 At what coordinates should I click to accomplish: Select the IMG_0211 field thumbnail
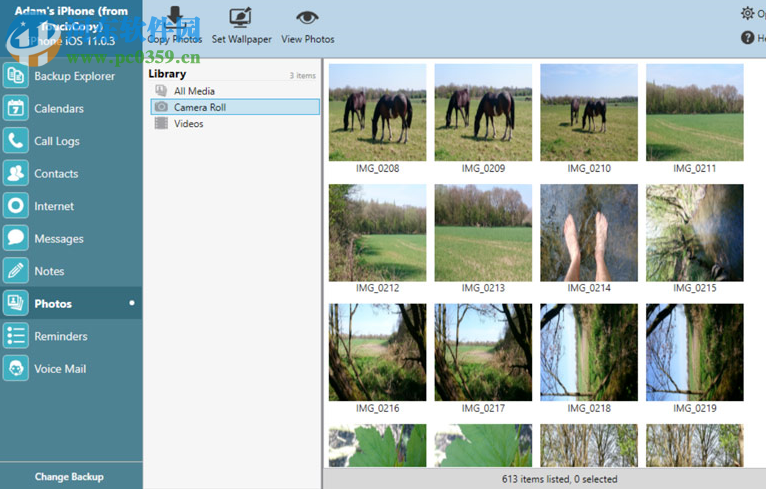tap(695, 112)
